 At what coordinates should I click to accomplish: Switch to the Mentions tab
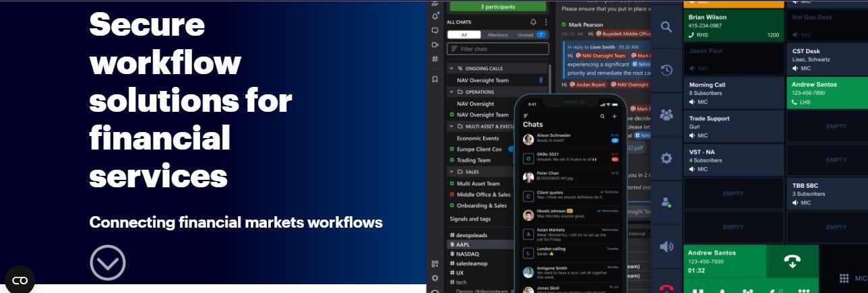pos(497,34)
